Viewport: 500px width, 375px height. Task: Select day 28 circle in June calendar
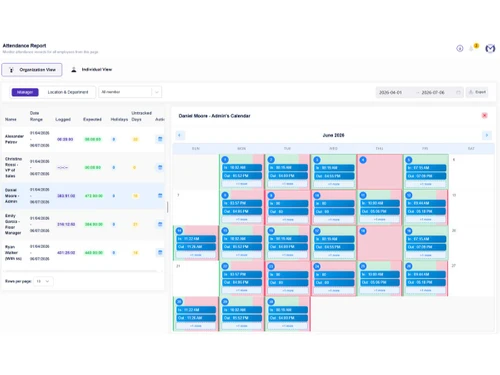pyautogui.click(x=179, y=302)
